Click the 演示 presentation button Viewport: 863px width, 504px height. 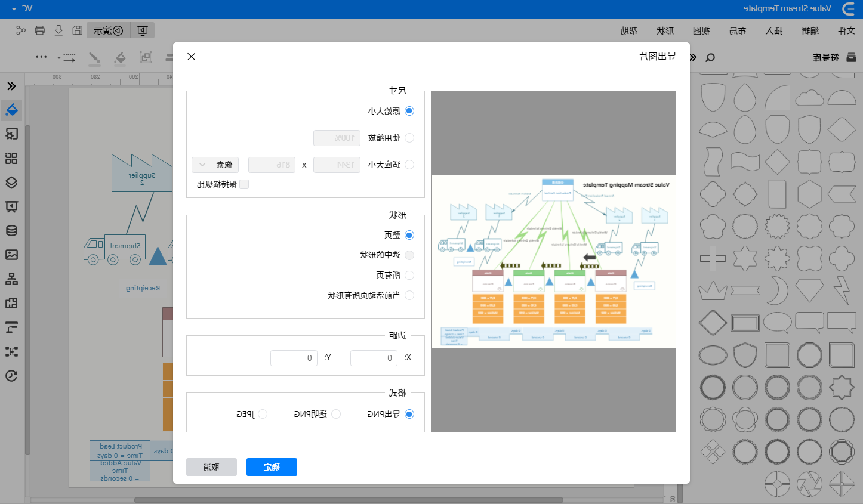(x=108, y=30)
